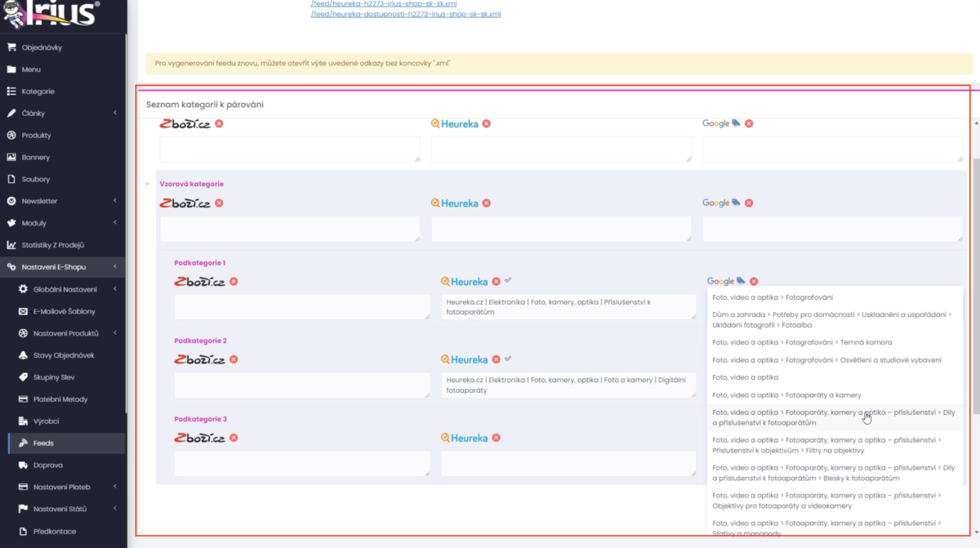
Task: Focus Heureka text field in Podkategorie 3
Action: click(568, 463)
